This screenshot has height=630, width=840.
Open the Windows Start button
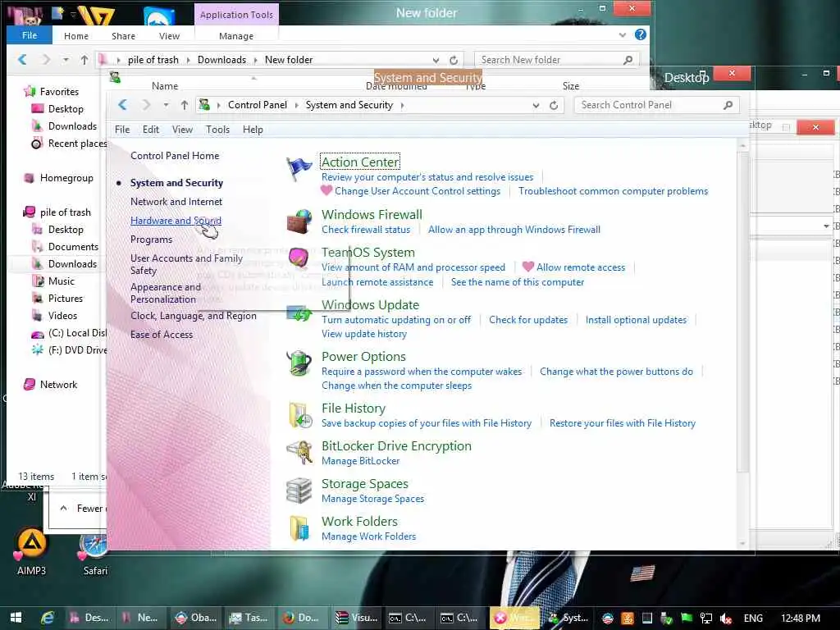[16, 618]
